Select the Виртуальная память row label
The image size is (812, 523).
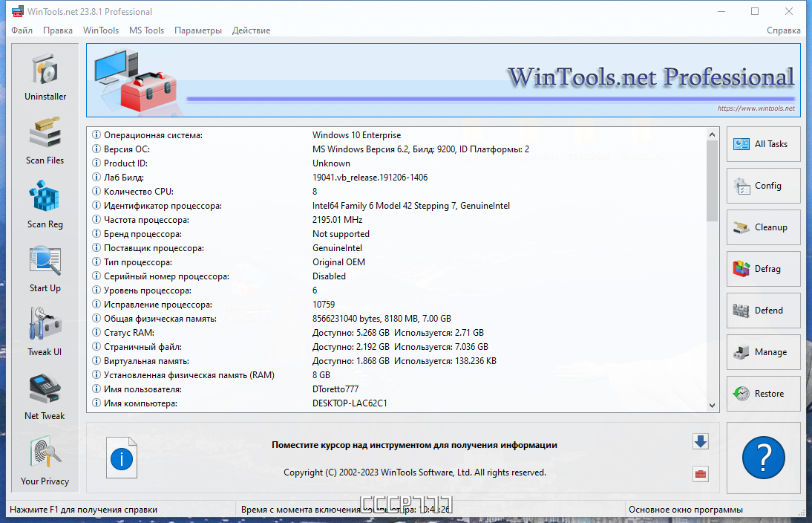point(146,361)
